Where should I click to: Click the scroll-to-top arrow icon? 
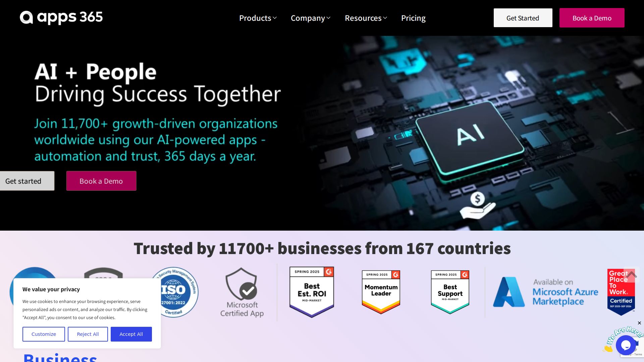tap(632, 275)
